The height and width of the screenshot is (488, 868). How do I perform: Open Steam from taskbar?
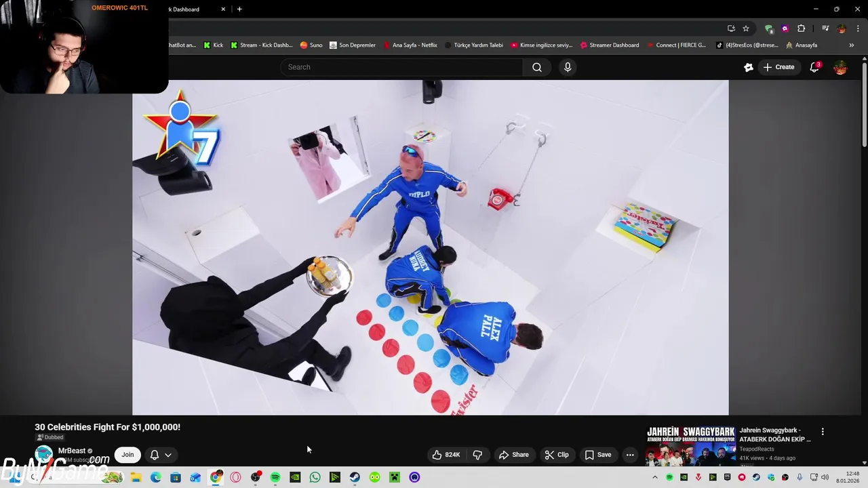(355, 477)
